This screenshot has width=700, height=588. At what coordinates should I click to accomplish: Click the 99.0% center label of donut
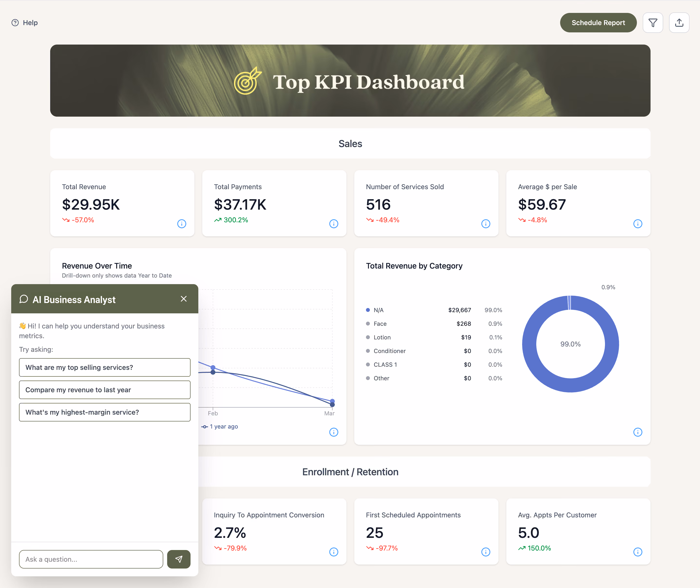(x=570, y=344)
